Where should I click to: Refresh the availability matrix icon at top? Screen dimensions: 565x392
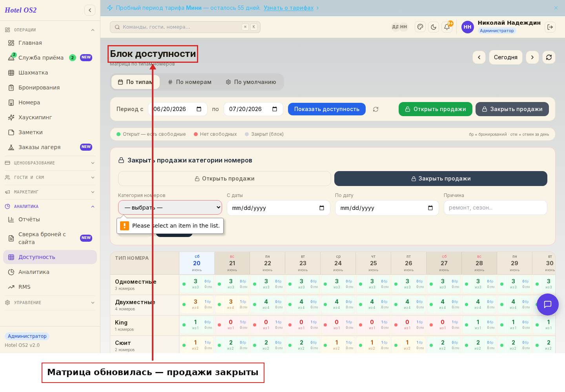click(x=549, y=57)
